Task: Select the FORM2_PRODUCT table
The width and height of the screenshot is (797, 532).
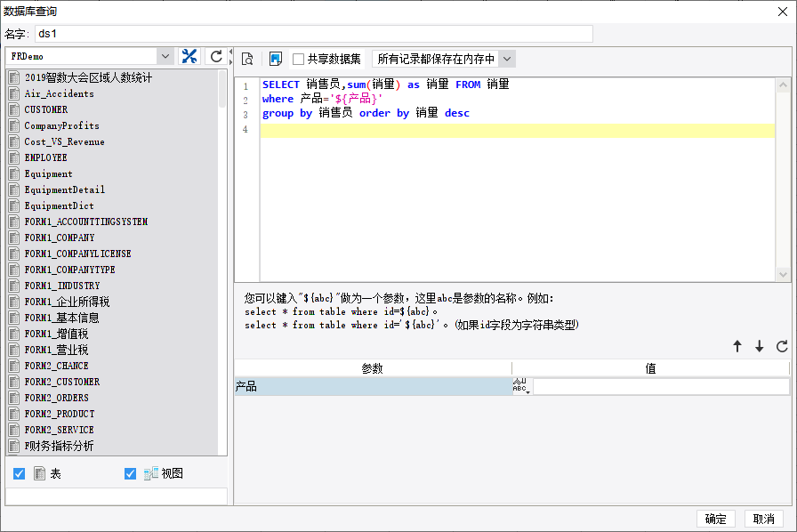Action: 60,414
